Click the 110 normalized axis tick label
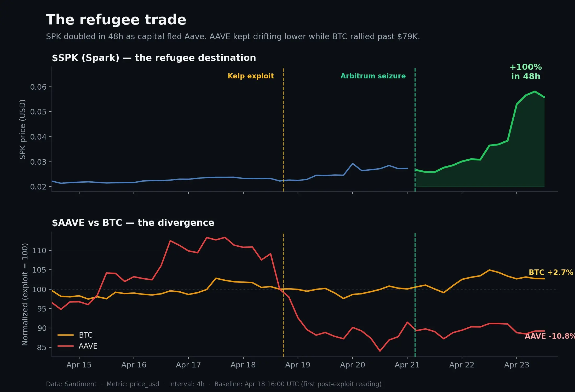 tap(39, 251)
